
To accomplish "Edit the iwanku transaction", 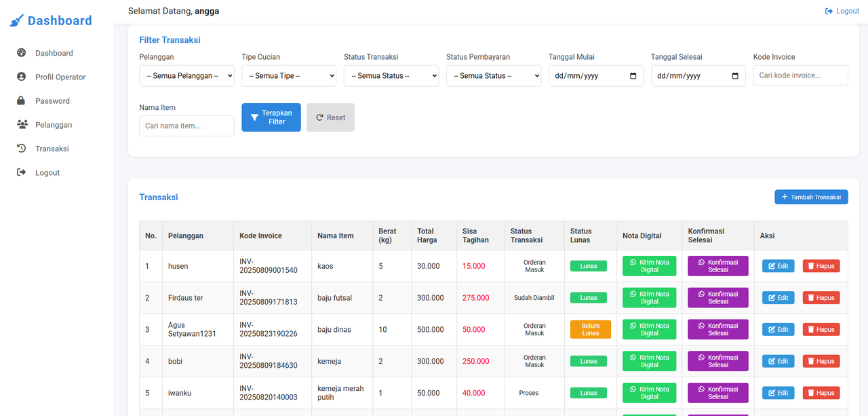I will [x=778, y=393].
